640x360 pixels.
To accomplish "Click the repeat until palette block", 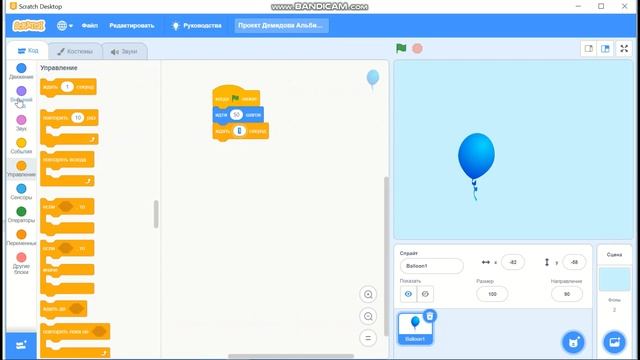I will [x=75, y=340].
